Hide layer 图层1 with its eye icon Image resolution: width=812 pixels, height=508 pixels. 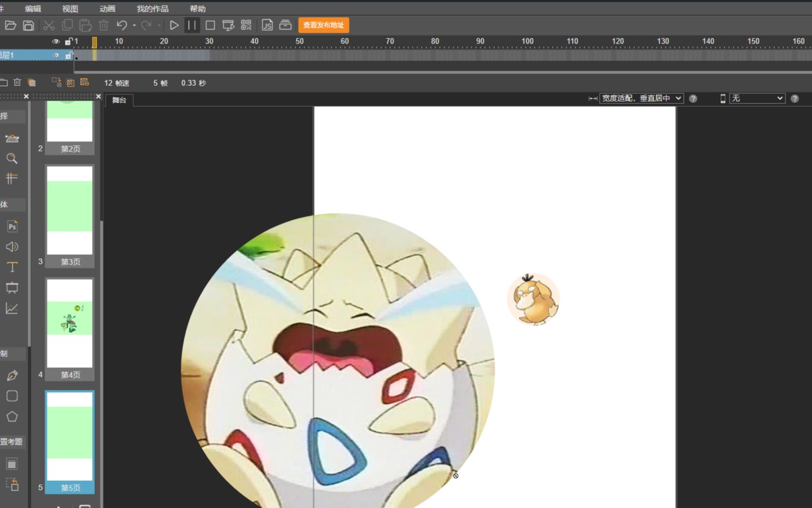click(x=56, y=55)
